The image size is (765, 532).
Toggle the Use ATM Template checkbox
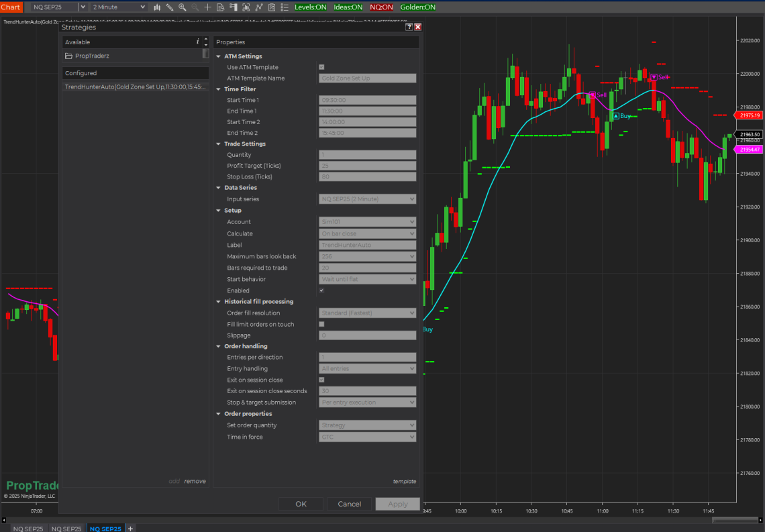[x=321, y=67]
